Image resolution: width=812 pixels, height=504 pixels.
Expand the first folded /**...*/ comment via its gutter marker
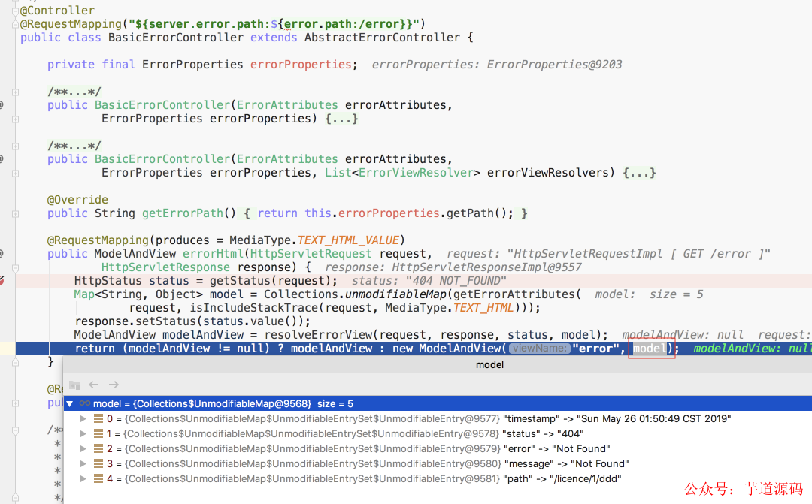[x=16, y=92]
